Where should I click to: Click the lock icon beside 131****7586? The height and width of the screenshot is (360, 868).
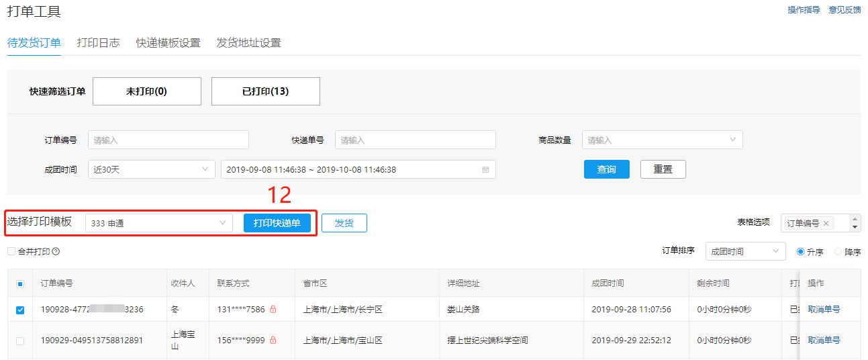click(x=273, y=310)
